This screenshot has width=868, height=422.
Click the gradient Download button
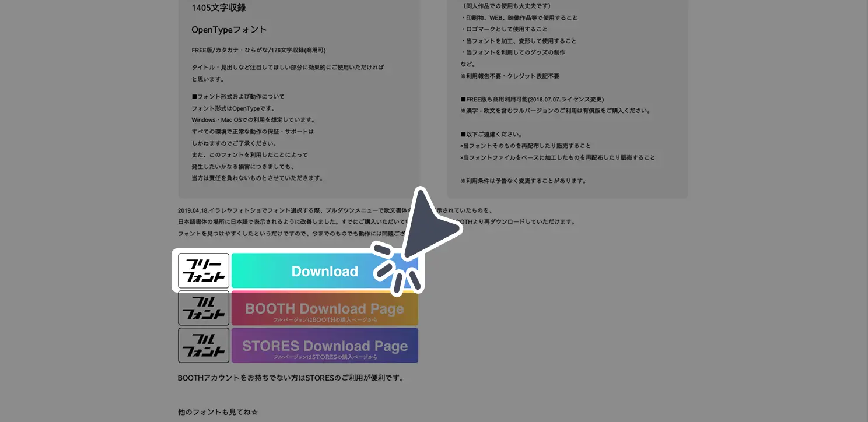point(324,271)
